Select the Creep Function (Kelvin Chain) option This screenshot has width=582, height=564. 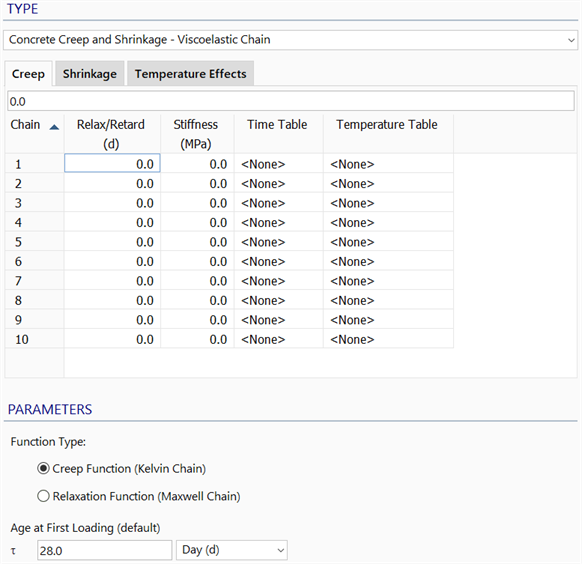pyautogui.click(x=121, y=469)
